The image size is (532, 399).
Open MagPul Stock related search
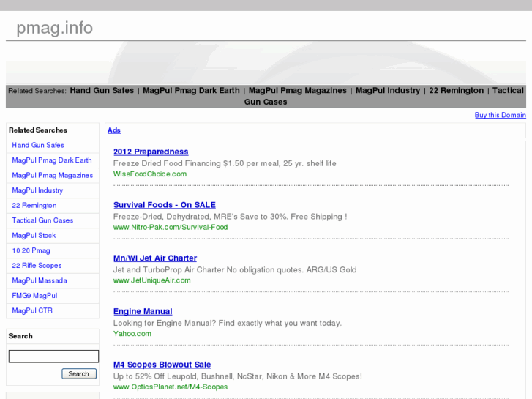pos(34,235)
